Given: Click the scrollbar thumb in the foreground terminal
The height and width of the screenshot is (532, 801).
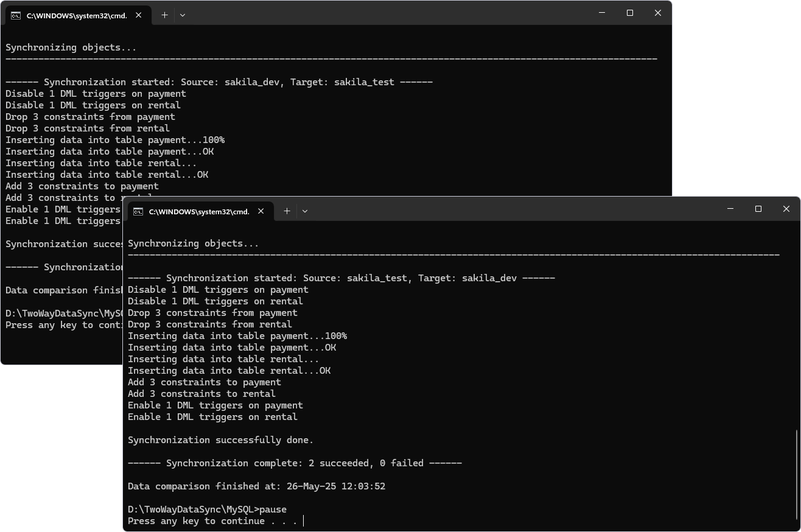Looking at the screenshot, I should click(x=797, y=475).
